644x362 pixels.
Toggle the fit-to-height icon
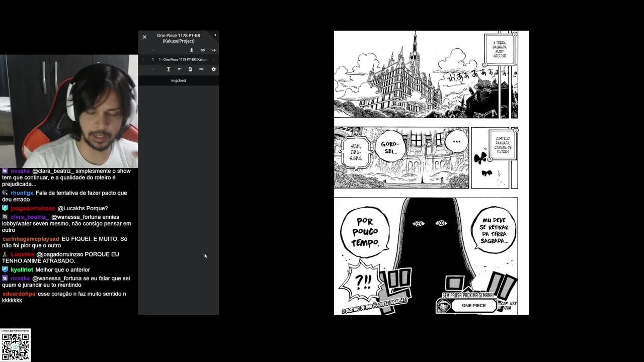pos(169,69)
